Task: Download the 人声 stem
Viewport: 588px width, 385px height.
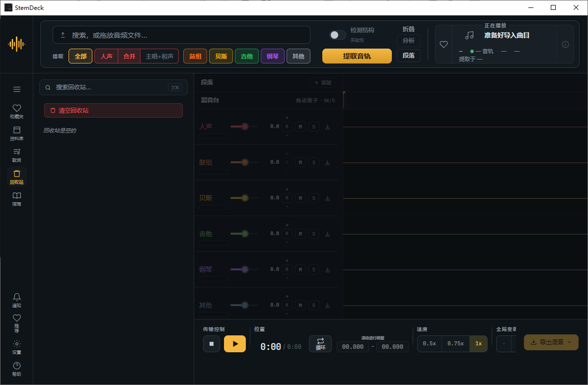Action: [x=327, y=127]
